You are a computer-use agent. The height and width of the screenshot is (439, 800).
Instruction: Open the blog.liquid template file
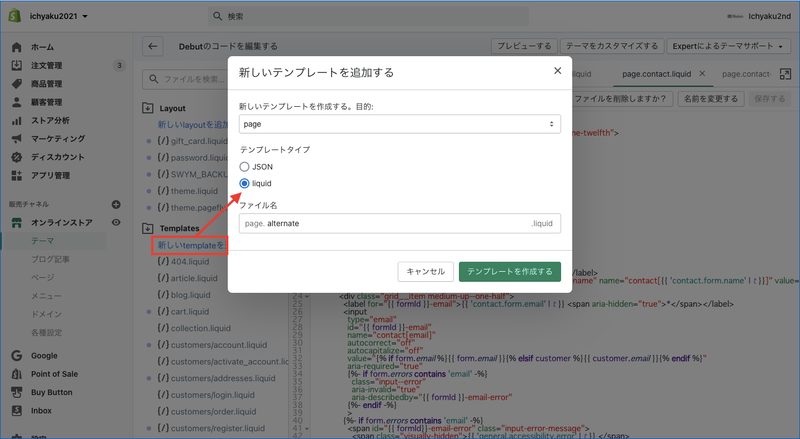[x=184, y=295]
